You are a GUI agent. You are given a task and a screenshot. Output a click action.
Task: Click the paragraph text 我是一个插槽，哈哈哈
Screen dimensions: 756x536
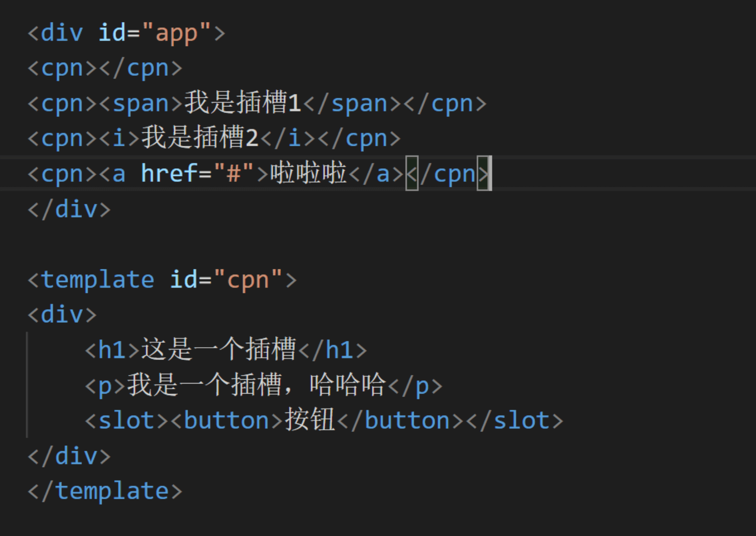(256, 385)
